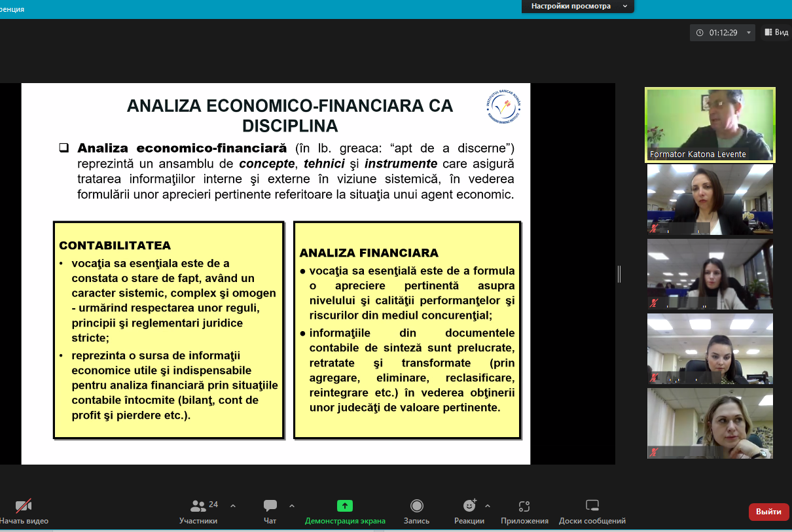
Task: Click the green Демонстрация экрана share icon
Action: (345, 506)
